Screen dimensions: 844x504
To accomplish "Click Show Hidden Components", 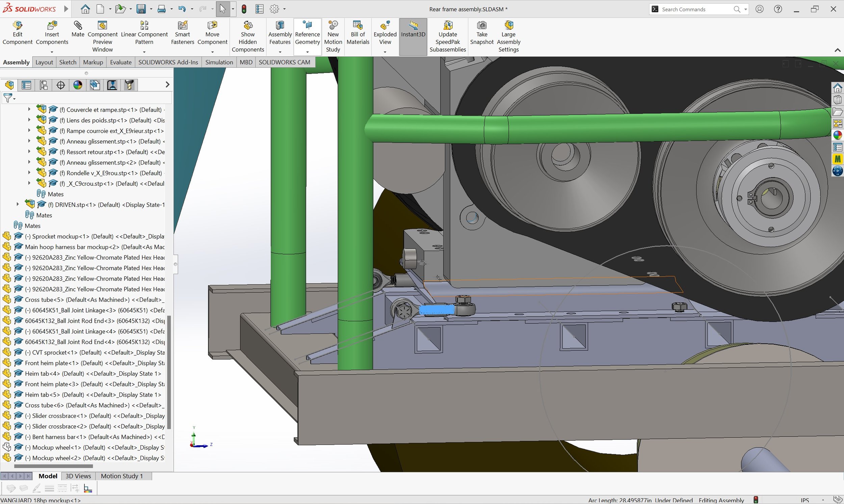I will (x=248, y=36).
